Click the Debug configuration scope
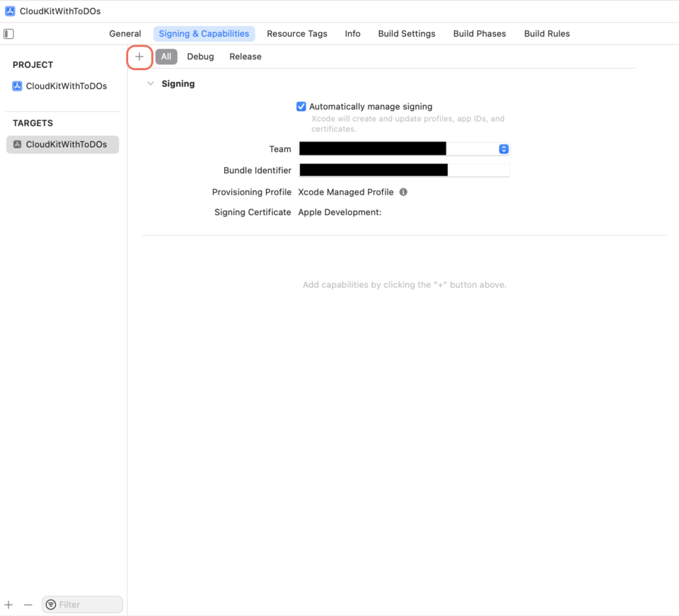Image resolution: width=679 pixels, height=616 pixels. [x=200, y=56]
